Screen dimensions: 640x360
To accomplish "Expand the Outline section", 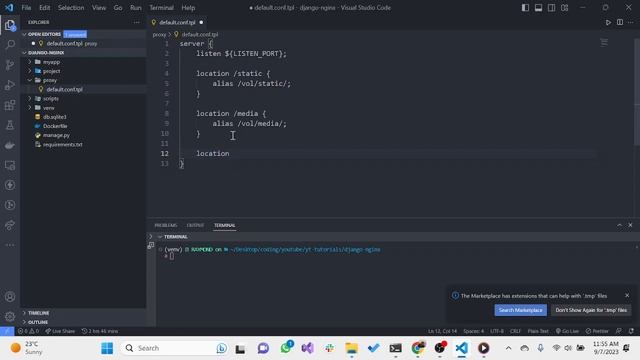I will [83, 322].
